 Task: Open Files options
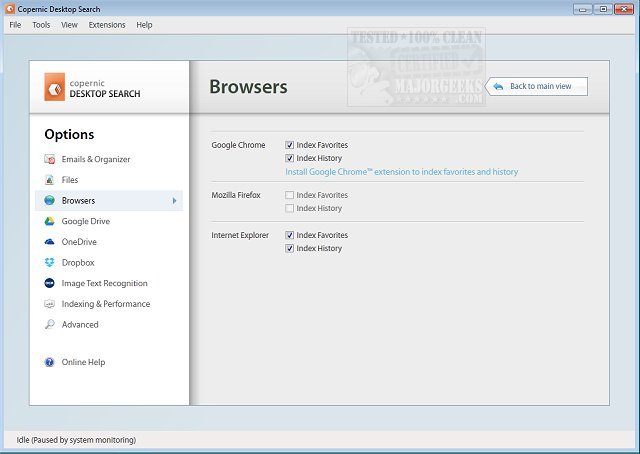70,180
